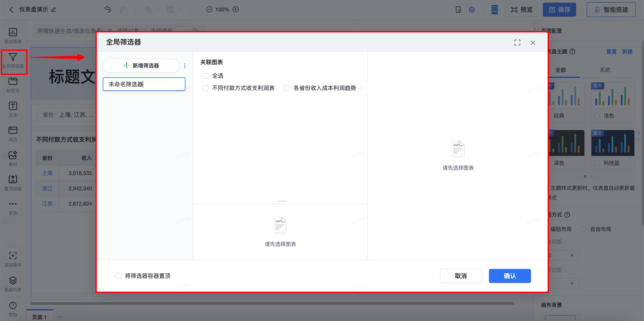Expand the spacing dropdown under 间距

coord(572,256)
